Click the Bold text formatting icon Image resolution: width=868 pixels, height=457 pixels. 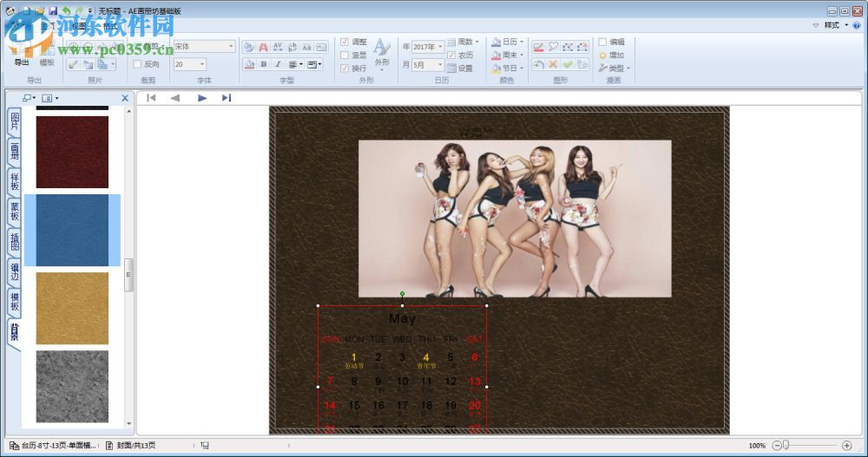(x=263, y=64)
